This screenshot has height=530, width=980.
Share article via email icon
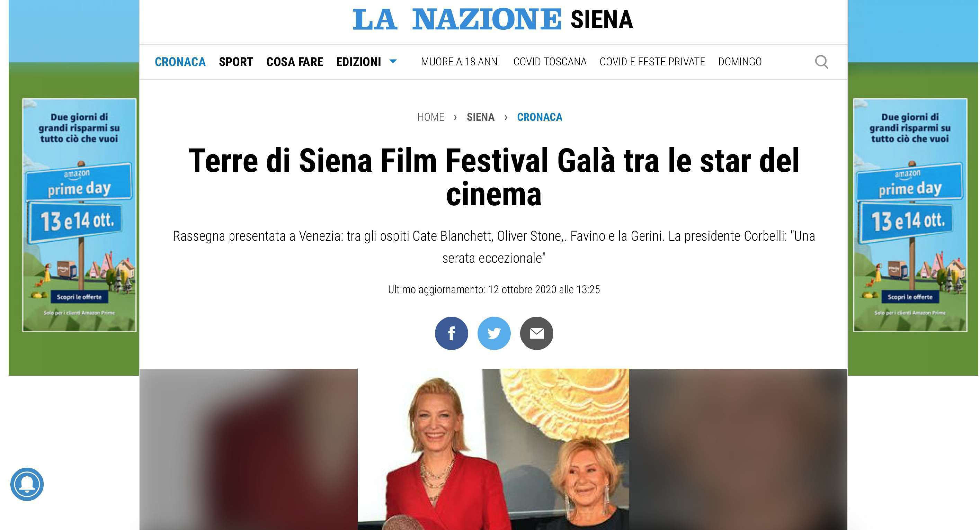[536, 333]
